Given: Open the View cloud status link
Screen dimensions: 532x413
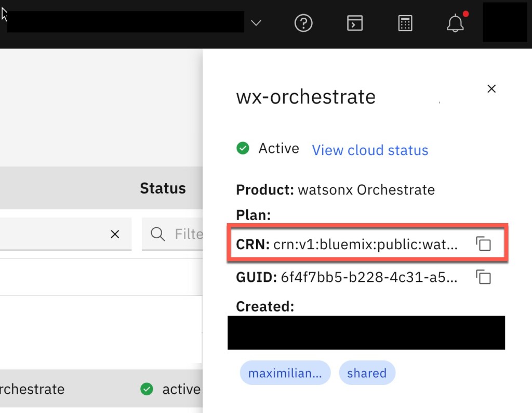Looking at the screenshot, I should [370, 150].
